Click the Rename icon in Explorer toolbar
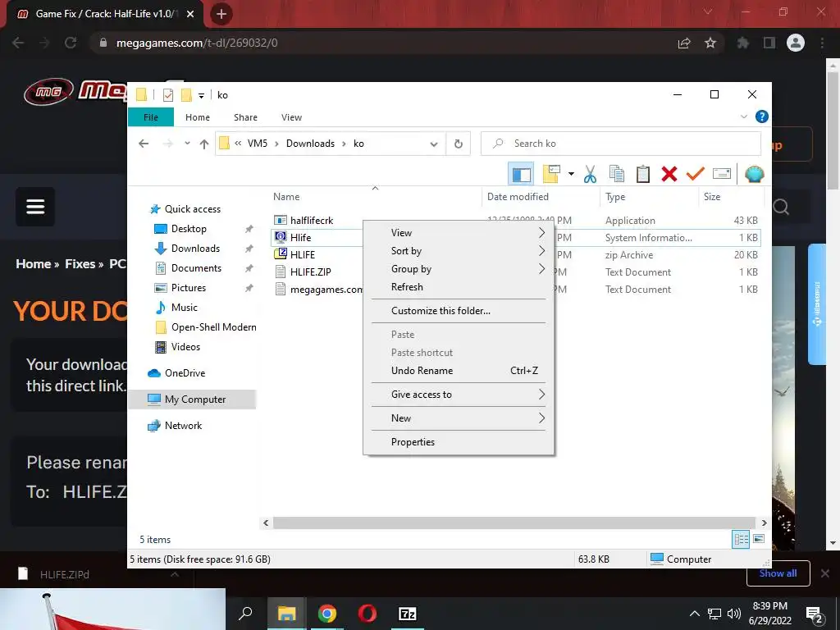 coord(722,174)
